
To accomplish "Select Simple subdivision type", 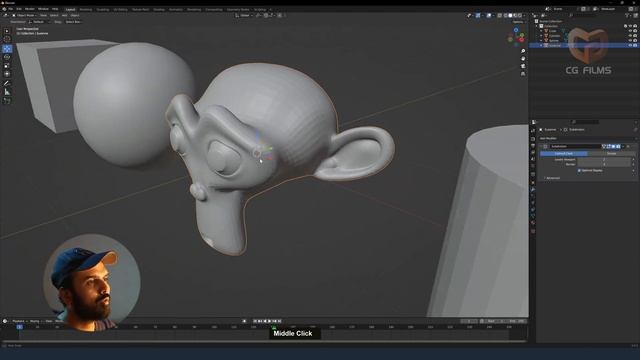I will coord(611,153).
